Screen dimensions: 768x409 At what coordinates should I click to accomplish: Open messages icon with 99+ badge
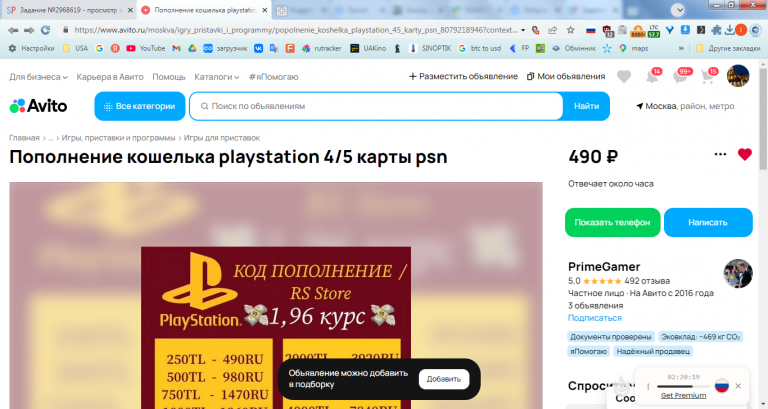681,76
